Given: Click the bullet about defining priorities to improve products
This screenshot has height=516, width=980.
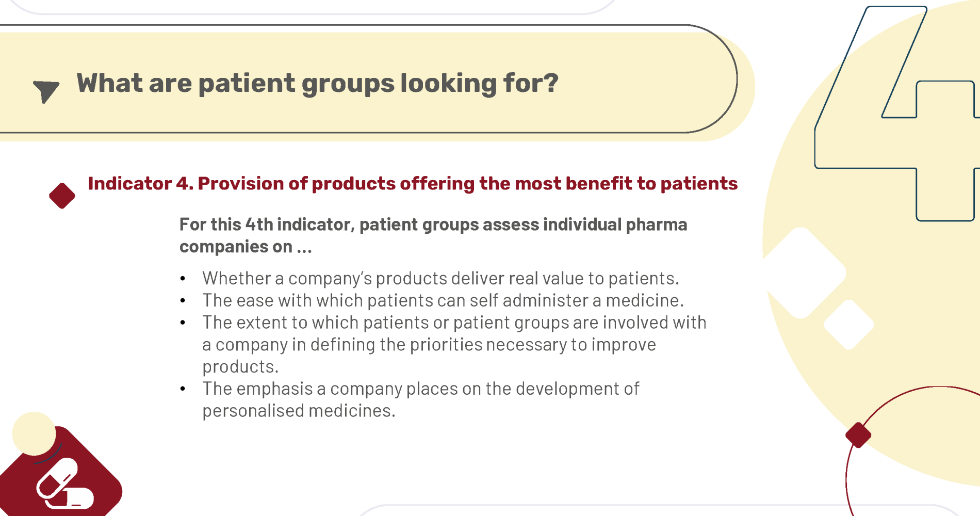Looking at the screenshot, I should (x=454, y=344).
